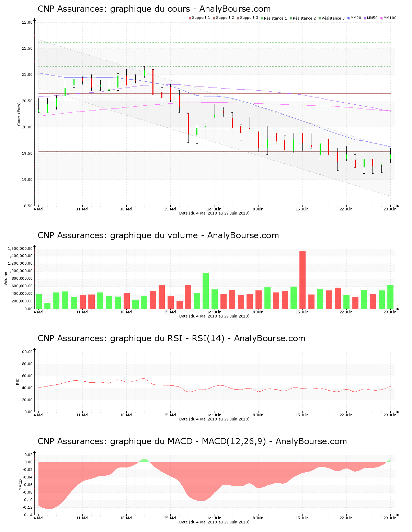Select the Résistance 3 legend entry

[331, 18]
